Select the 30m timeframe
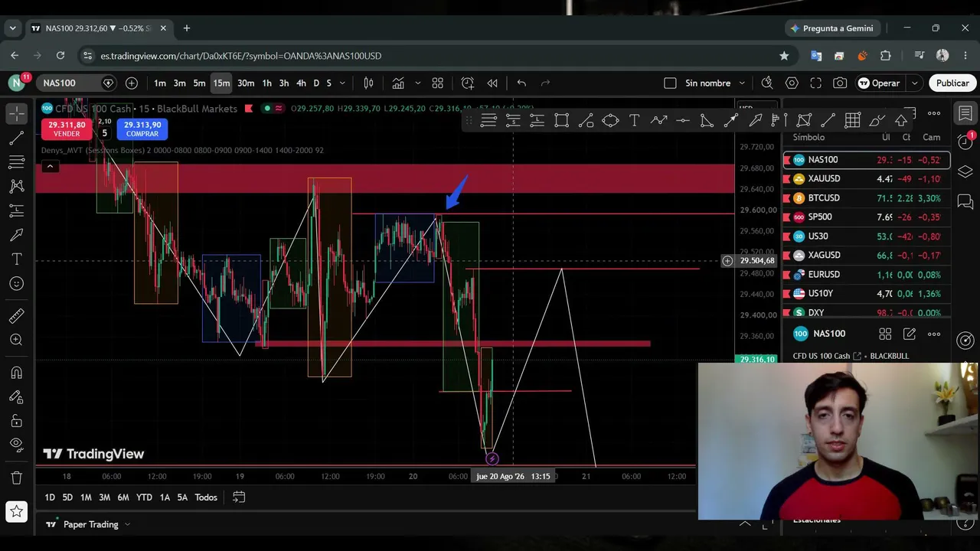980x551 pixels. [x=246, y=83]
